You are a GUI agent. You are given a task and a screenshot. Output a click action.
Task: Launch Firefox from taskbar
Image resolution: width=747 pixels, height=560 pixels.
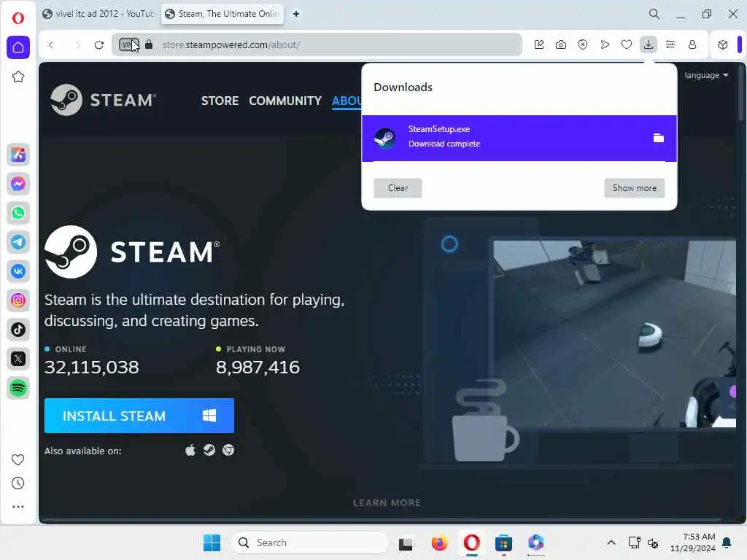(439, 542)
